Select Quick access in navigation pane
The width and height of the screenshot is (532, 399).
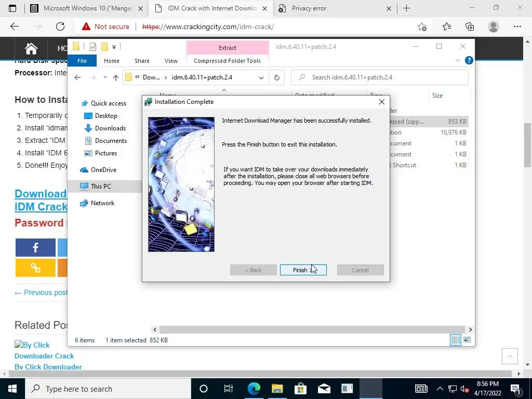[103, 103]
